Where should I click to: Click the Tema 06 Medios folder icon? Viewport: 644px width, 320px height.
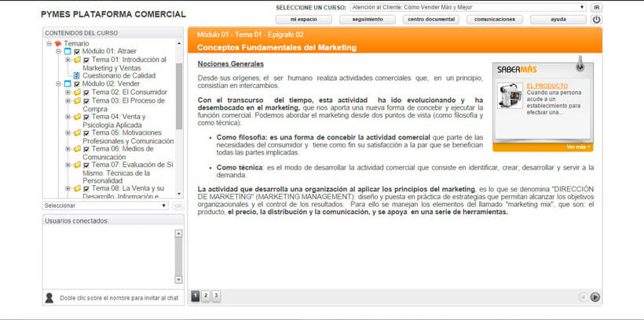[x=77, y=149]
